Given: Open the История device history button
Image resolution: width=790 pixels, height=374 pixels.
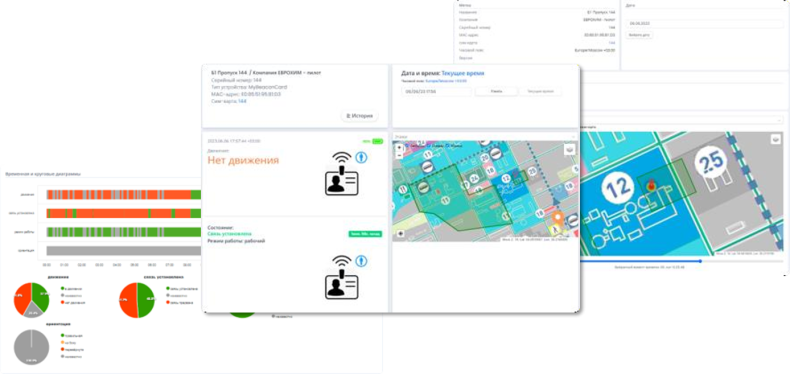Looking at the screenshot, I should [360, 115].
